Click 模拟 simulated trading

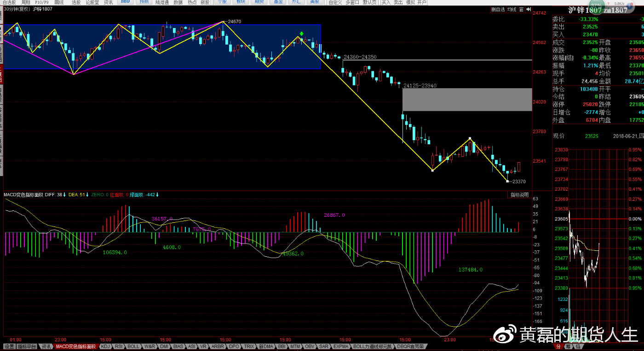(x=410, y=2)
